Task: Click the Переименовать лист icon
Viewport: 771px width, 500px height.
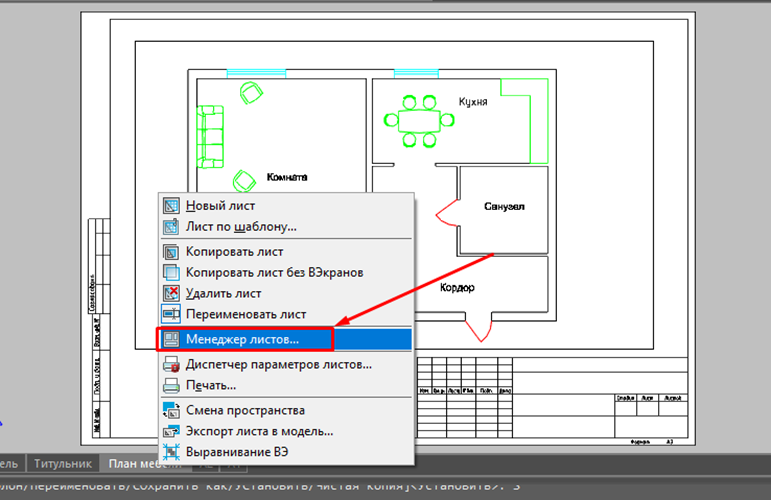Action: [171, 314]
